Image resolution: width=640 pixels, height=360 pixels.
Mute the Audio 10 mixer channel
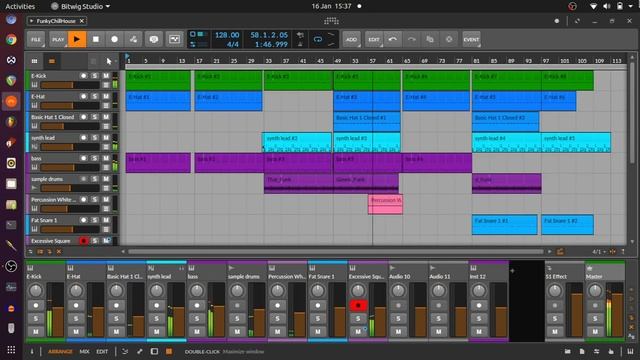coord(398,331)
